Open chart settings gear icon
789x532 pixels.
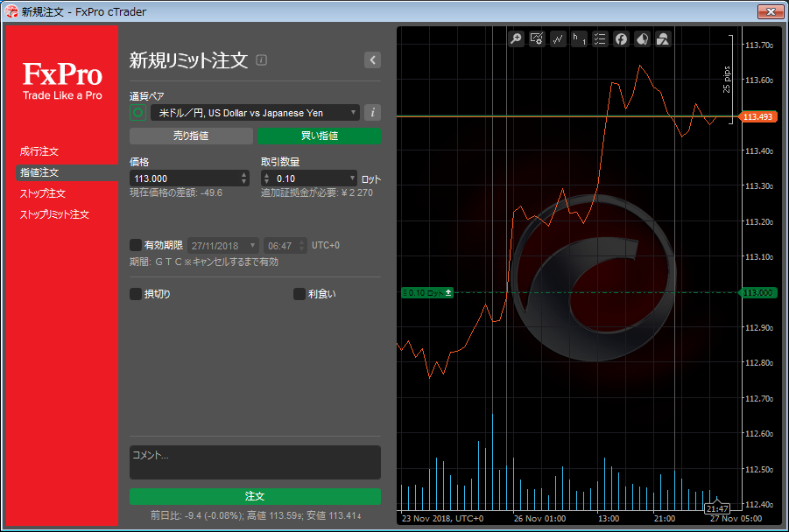point(537,38)
